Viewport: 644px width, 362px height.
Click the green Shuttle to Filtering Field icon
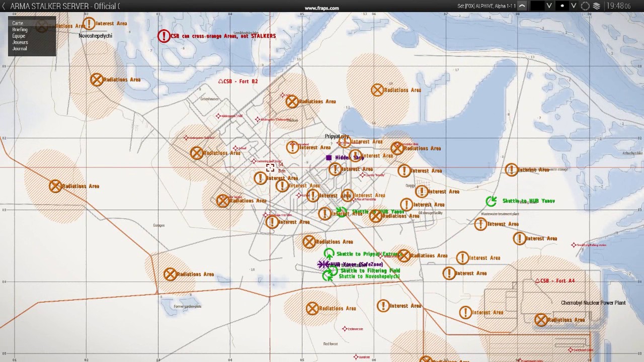tap(333, 270)
